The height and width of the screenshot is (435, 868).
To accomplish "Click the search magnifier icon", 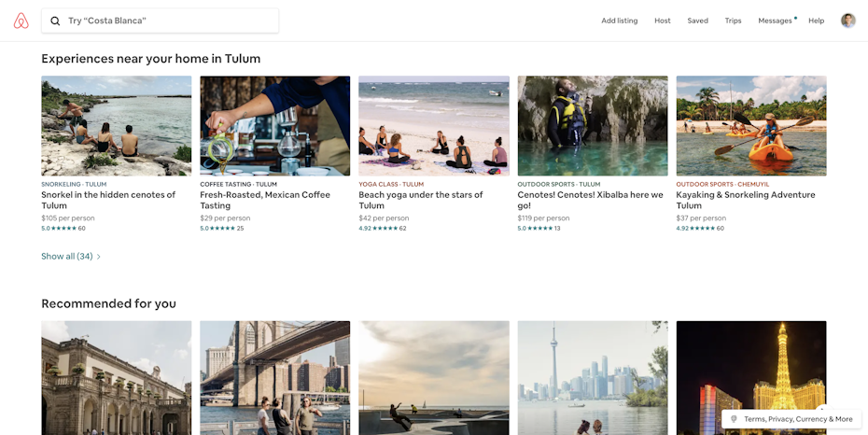I will (x=56, y=21).
